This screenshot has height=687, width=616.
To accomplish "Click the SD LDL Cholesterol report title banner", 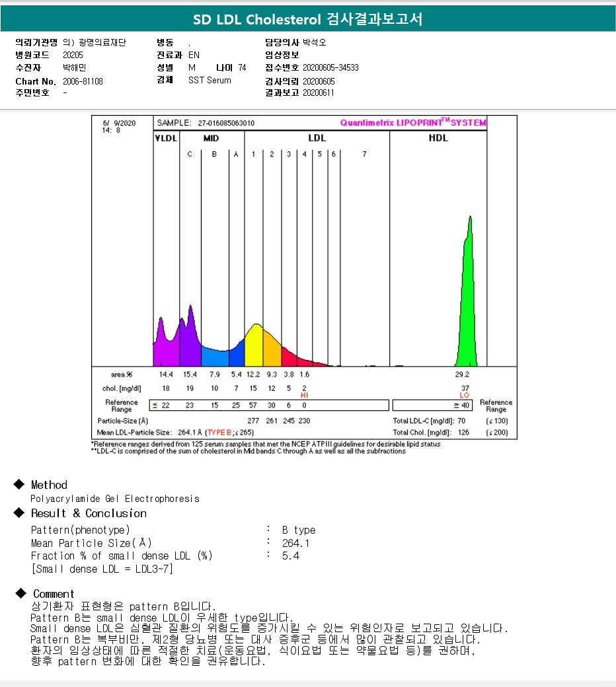I will click(x=308, y=19).
